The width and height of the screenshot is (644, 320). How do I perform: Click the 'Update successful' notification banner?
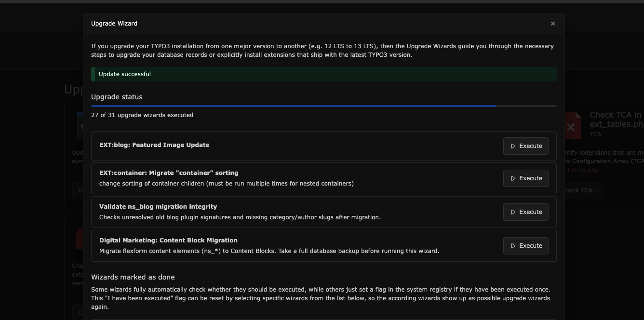324,74
